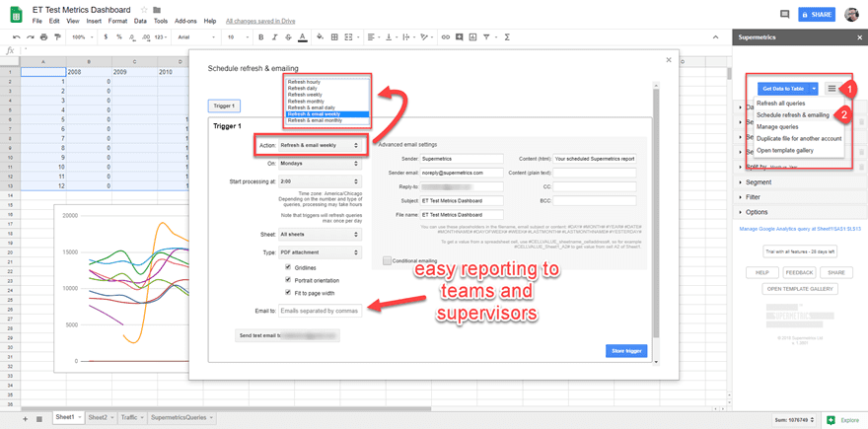Image resolution: width=868 pixels, height=429 pixels.
Task: Open the text color picker
Action: 302,37
